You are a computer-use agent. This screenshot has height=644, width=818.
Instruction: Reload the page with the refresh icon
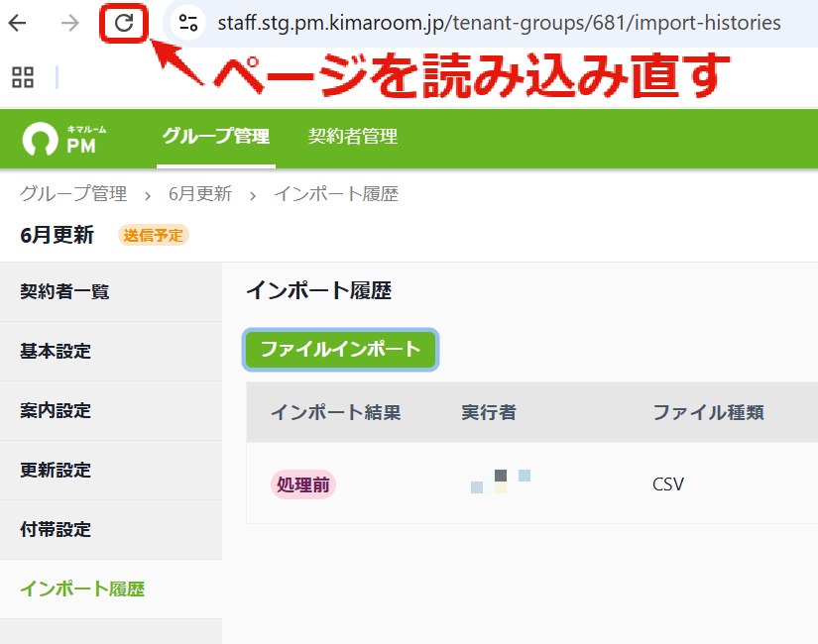(x=124, y=23)
